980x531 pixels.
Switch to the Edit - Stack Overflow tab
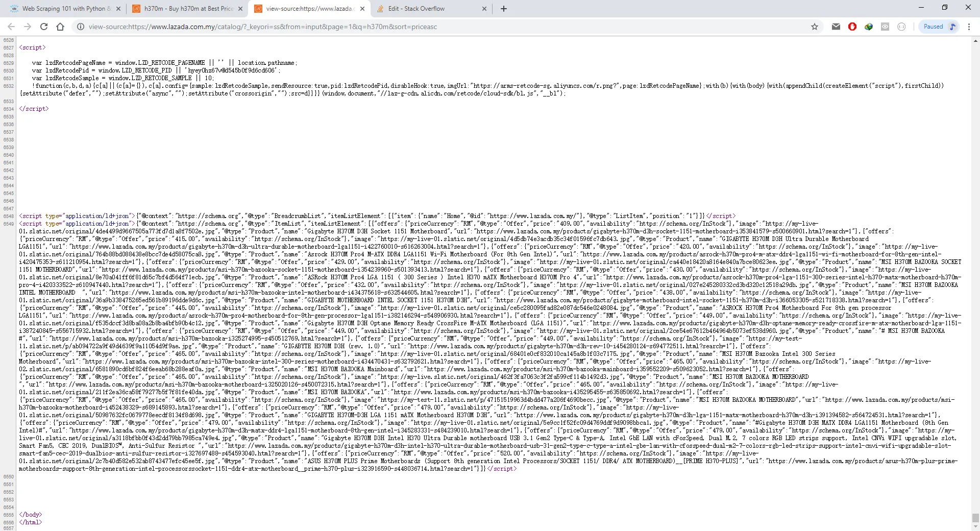pos(431,9)
